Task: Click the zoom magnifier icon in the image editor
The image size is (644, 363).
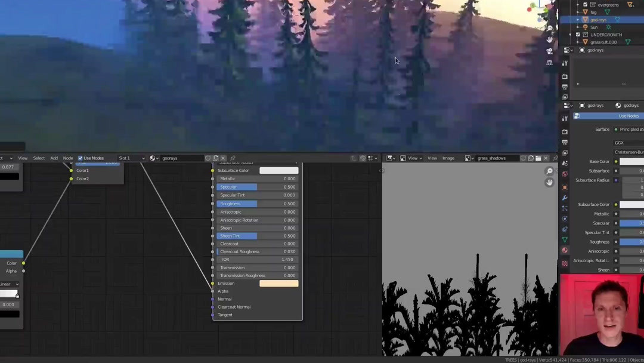Action: pyautogui.click(x=548, y=171)
